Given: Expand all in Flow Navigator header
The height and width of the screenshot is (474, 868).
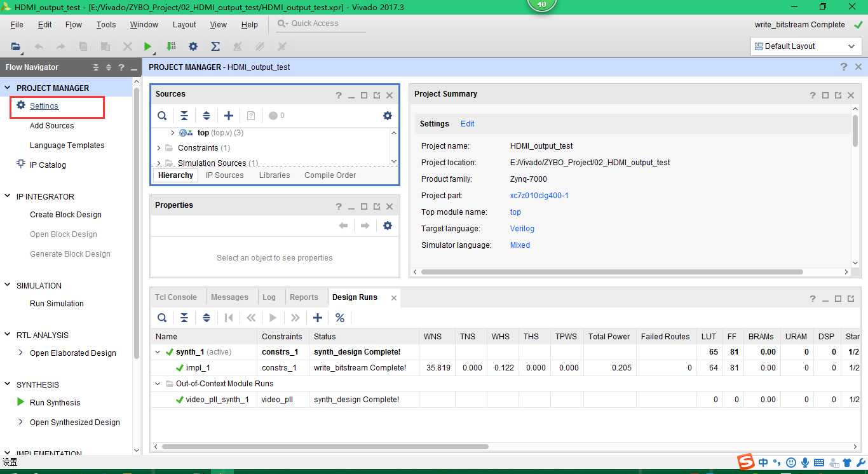Looking at the screenshot, I should point(108,67).
